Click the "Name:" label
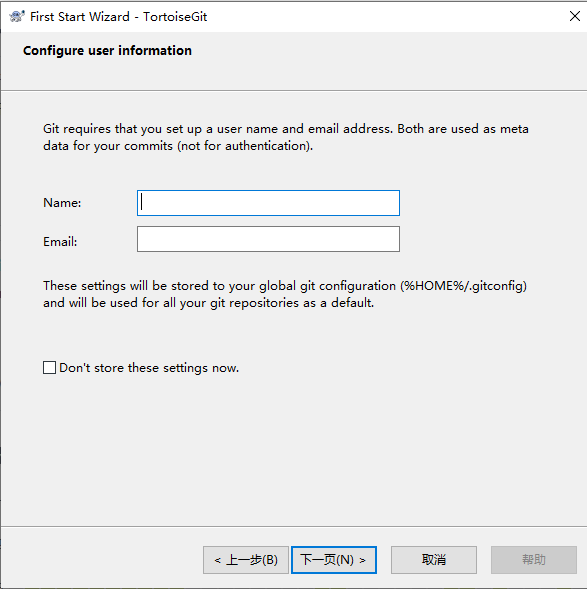 tap(62, 203)
